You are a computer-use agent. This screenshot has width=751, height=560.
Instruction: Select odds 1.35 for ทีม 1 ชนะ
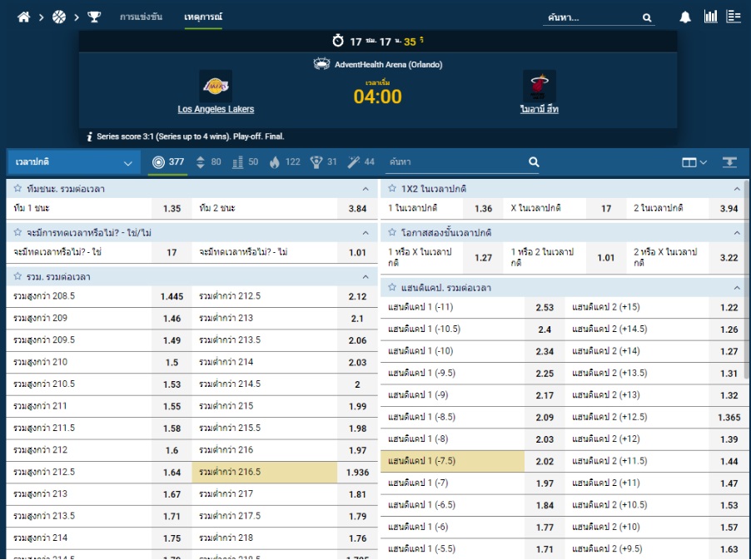[x=172, y=209]
